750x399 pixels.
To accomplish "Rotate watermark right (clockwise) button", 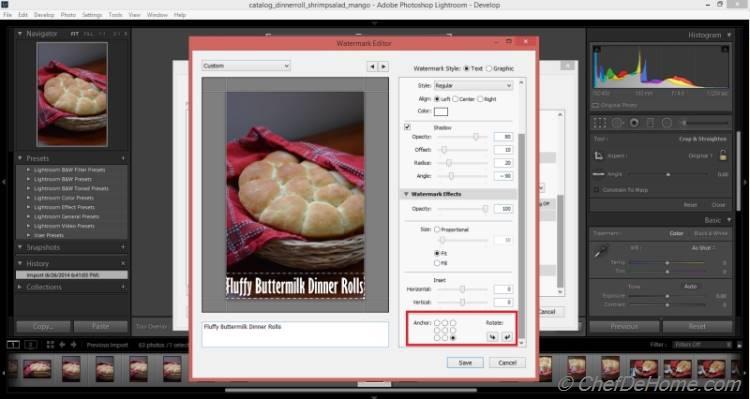I will click(507, 337).
